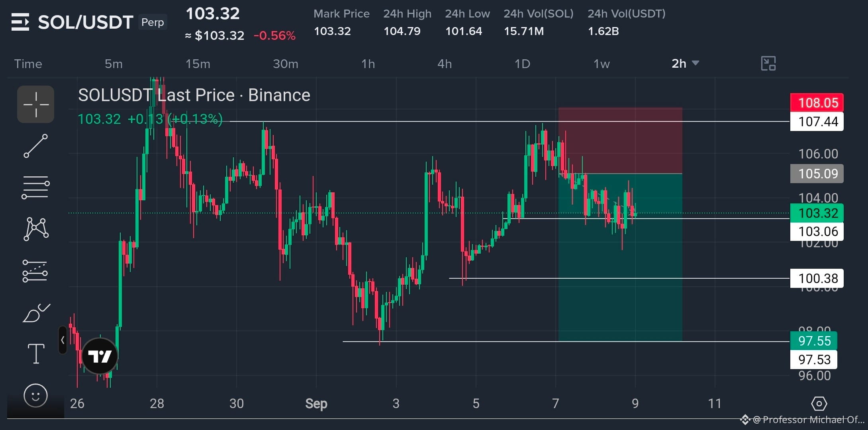Screen dimensions: 868x430
Task: Open the long/short position forecasting tool
Action: tap(35, 271)
